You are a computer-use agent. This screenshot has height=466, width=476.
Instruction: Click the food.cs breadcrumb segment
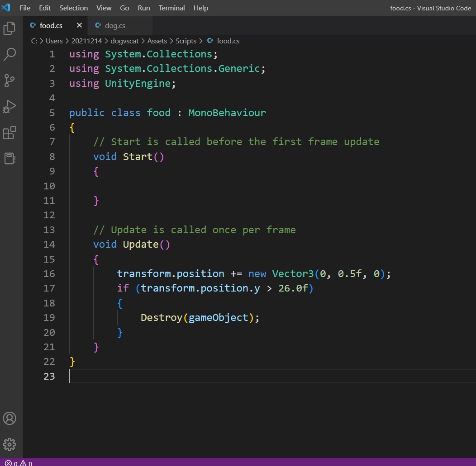[x=228, y=41]
